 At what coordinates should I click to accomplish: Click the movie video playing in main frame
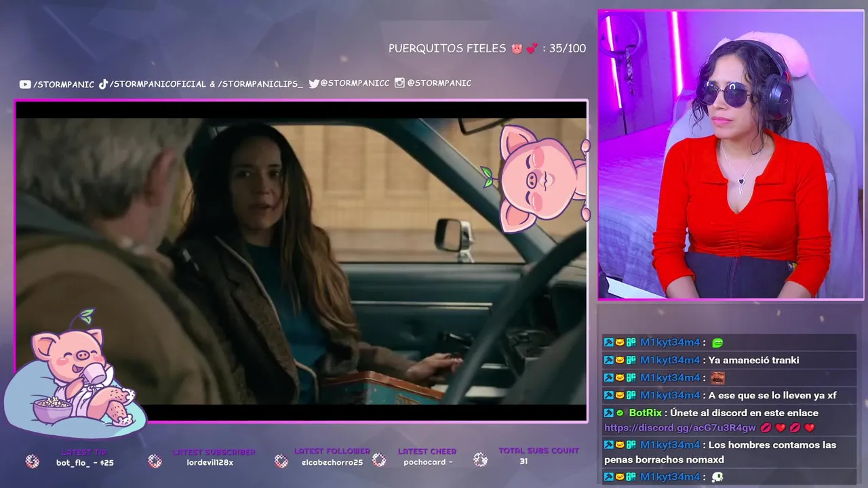(x=301, y=262)
